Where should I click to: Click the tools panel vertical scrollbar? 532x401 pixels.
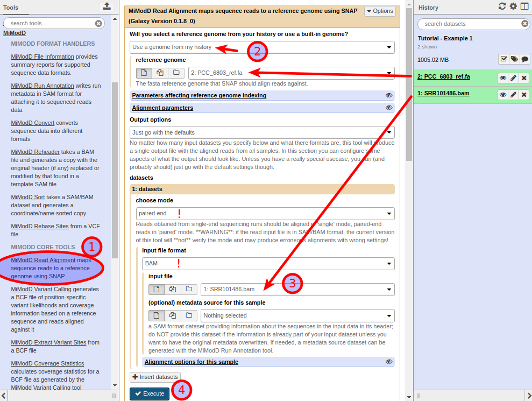pos(115,170)
